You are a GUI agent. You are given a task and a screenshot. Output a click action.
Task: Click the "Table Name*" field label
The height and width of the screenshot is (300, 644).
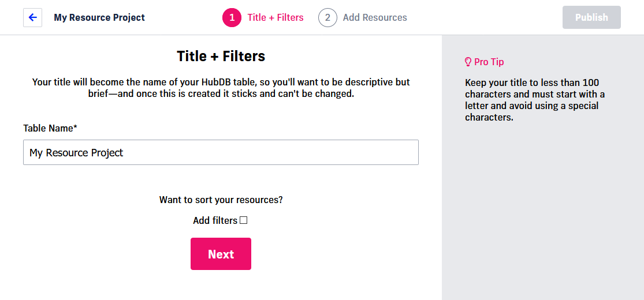[x=48, y=128]
